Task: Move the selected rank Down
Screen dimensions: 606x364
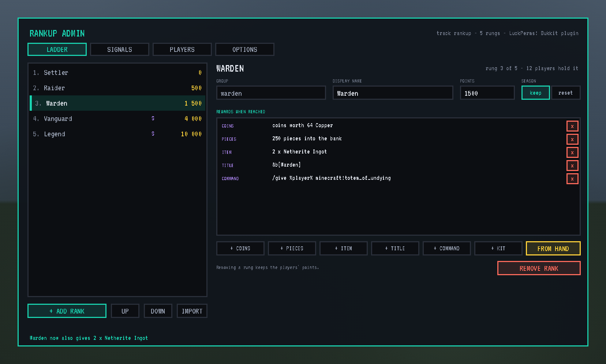Action: (158, 311)
